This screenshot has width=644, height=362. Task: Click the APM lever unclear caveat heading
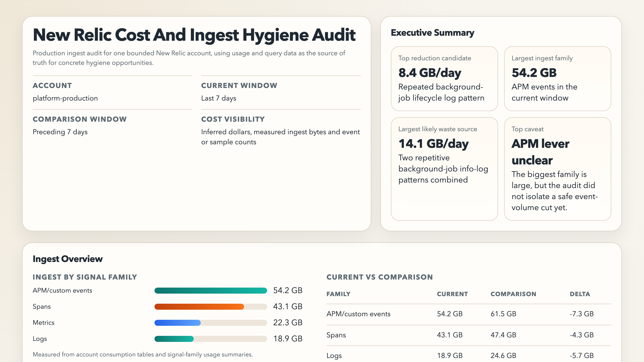[540, 152]
